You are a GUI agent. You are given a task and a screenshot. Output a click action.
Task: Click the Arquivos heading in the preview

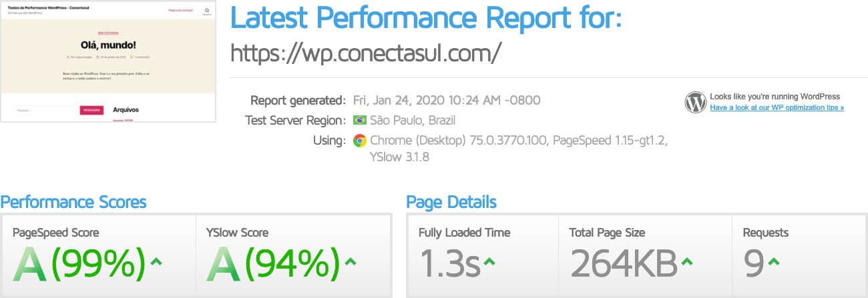tap(126, 109)
